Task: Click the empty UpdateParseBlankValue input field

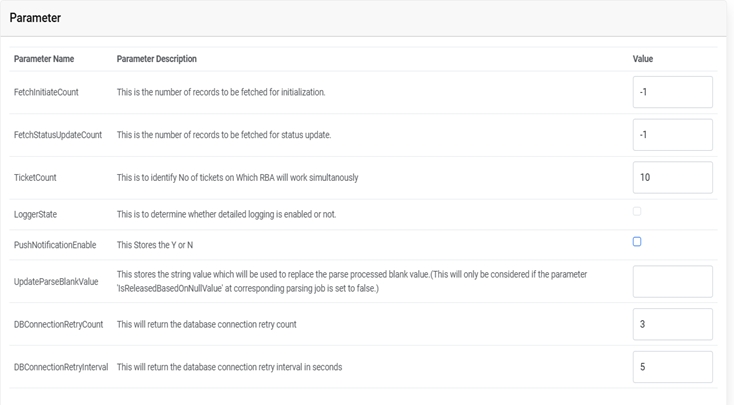Action: (x=672, y=281)
